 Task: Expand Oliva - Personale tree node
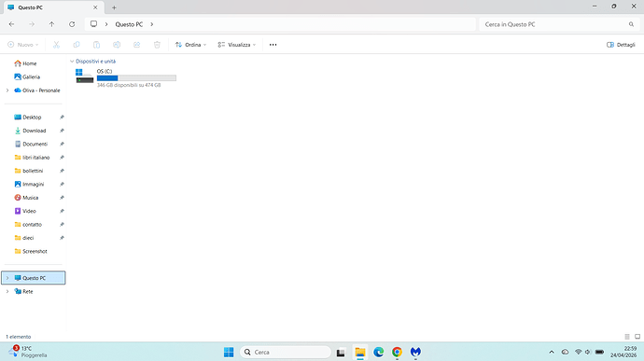click(x=7, y=90)
